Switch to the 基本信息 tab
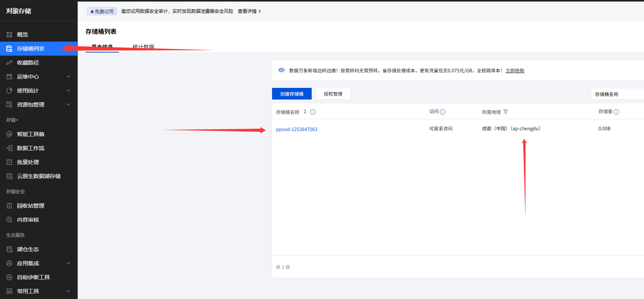The height and width of the screenshot is (299, 644). tap(102, 47)
